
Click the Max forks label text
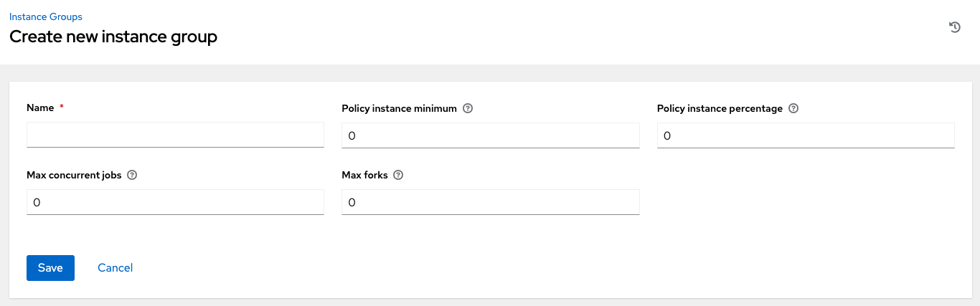point(364,176)
